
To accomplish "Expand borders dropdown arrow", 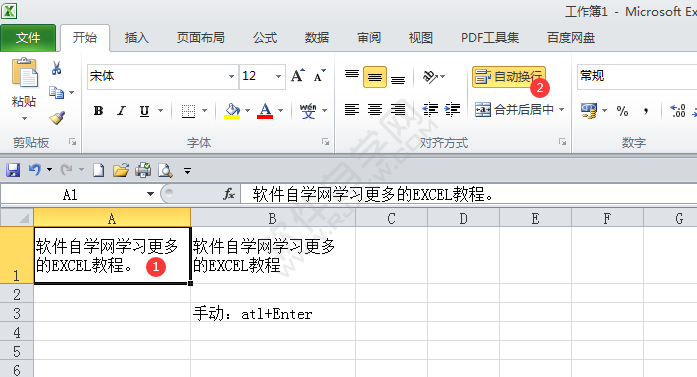I will coord(204,110).
